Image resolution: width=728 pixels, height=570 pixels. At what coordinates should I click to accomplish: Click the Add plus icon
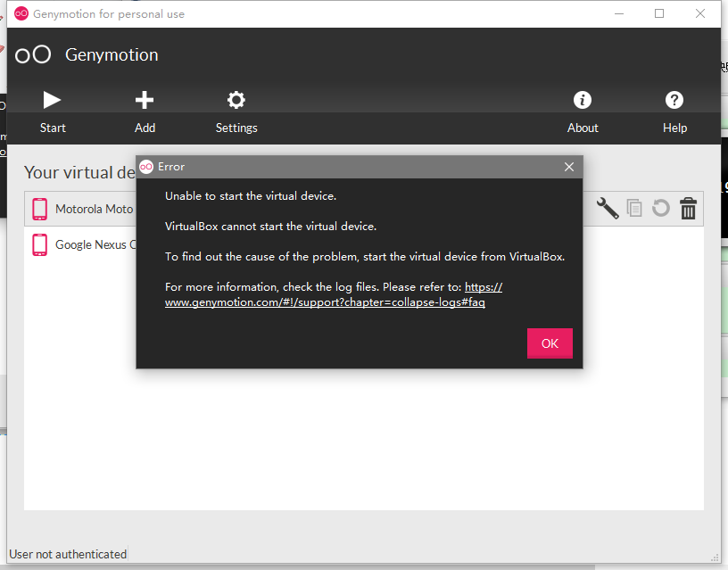tap(145, 100)
